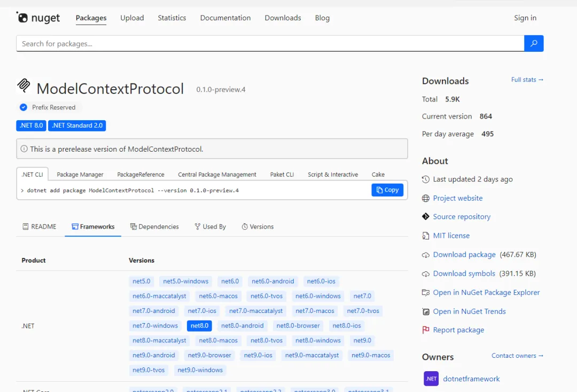Viewport: 577px width, 392px height.
Task: Copy the dotnet add package command
Action: click(x=387, y=190)
